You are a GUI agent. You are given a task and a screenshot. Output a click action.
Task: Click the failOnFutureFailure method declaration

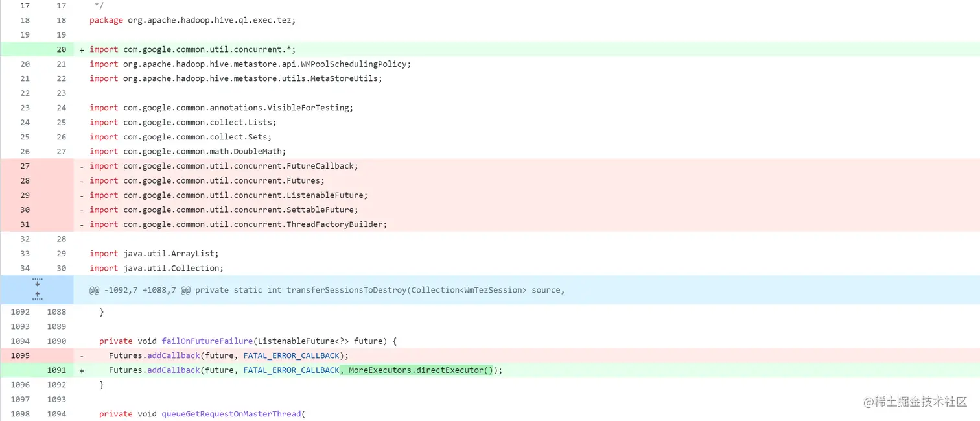pos(248,341)
